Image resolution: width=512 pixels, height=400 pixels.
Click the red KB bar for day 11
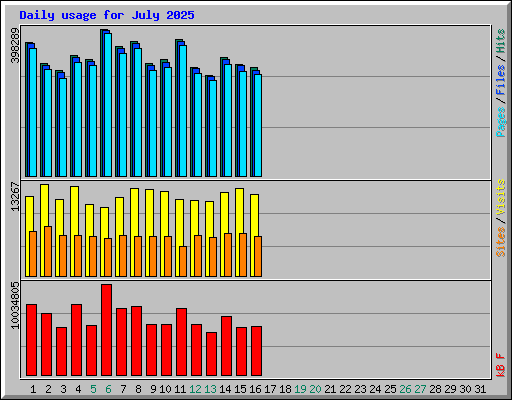tap(182, 342)
